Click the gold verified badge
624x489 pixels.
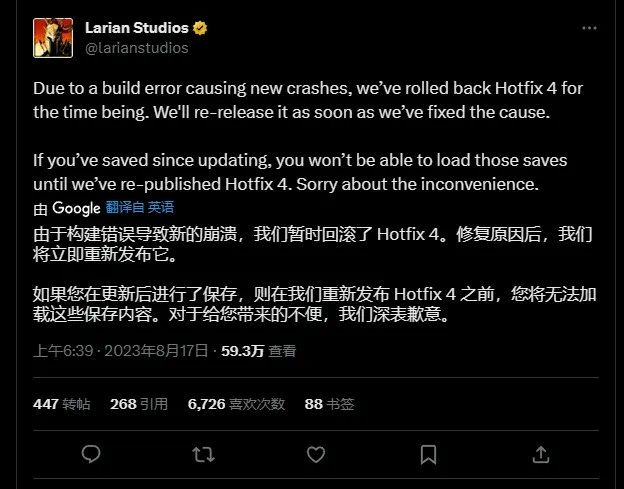pyautogui.click(x=200, y=28)
